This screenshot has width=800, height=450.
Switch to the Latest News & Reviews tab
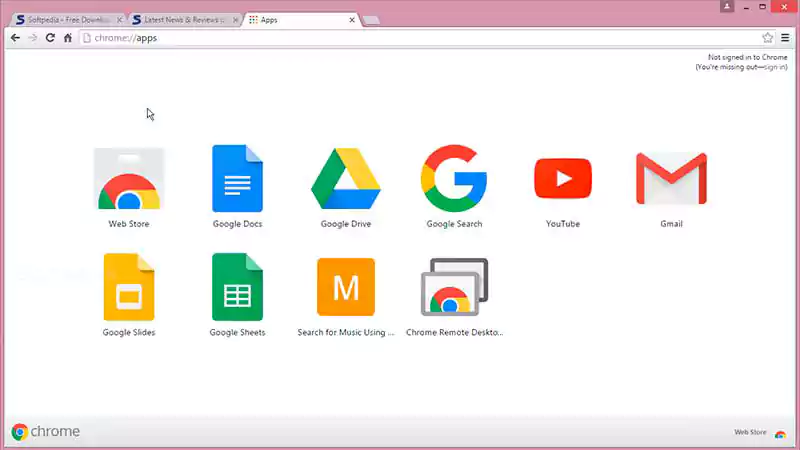[184, 20]
